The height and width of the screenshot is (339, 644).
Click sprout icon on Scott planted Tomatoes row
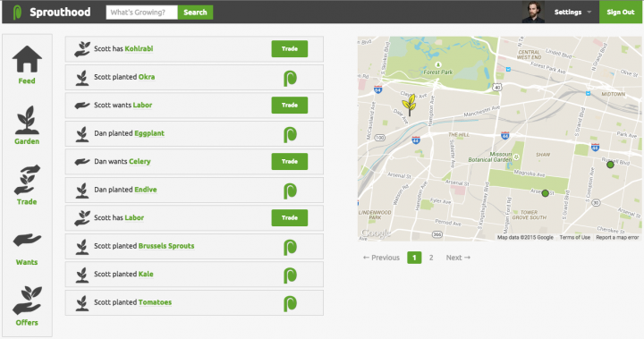pyautogui.click(x=290, y=303)
